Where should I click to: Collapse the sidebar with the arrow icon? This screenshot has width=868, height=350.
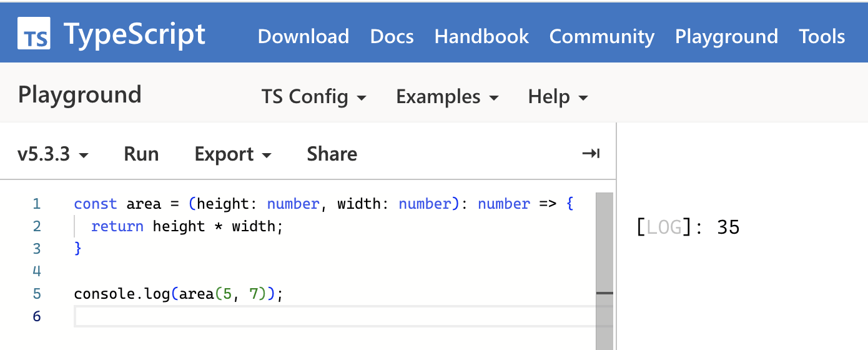coord(591,154)
